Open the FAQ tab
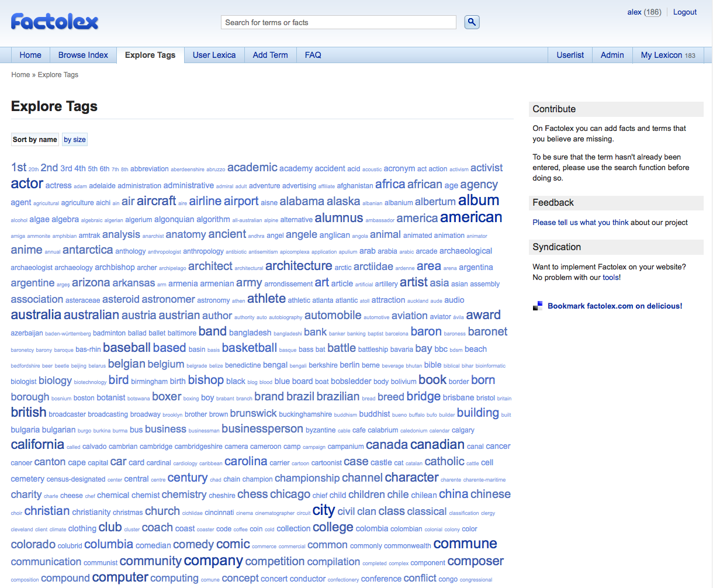Viewport: 713px width, 588px height. 313,55
